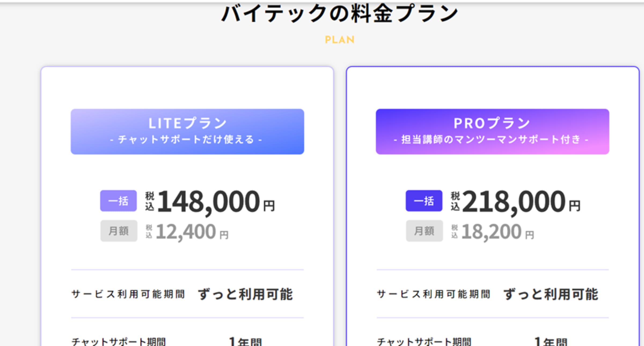Select the gray 月額 badge in PRO plan

tap(424, 231)
